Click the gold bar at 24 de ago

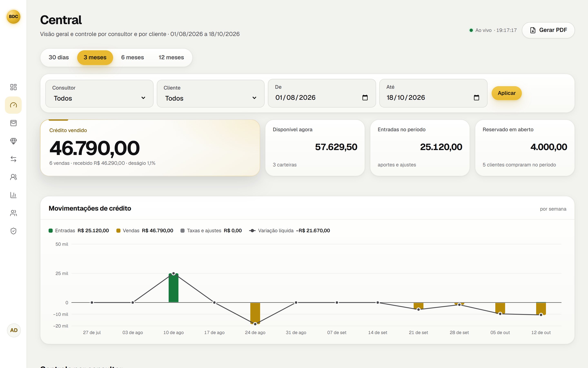pos(255,313)
